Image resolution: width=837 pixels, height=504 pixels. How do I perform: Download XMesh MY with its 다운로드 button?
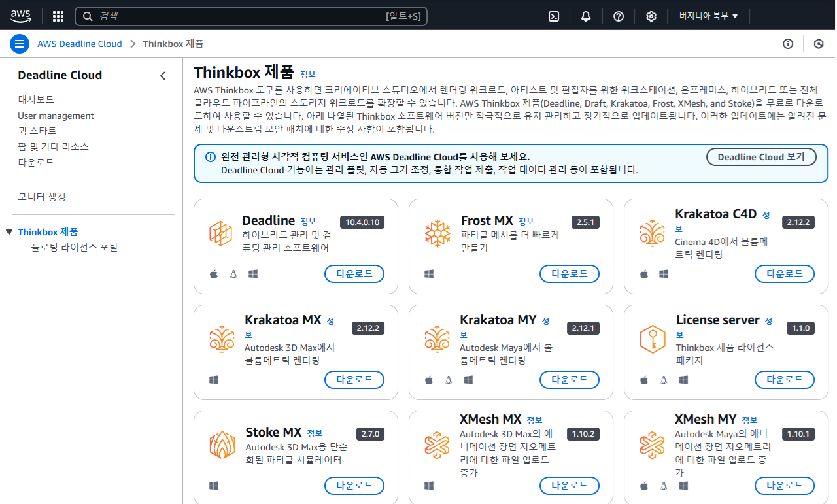[785, 486]
